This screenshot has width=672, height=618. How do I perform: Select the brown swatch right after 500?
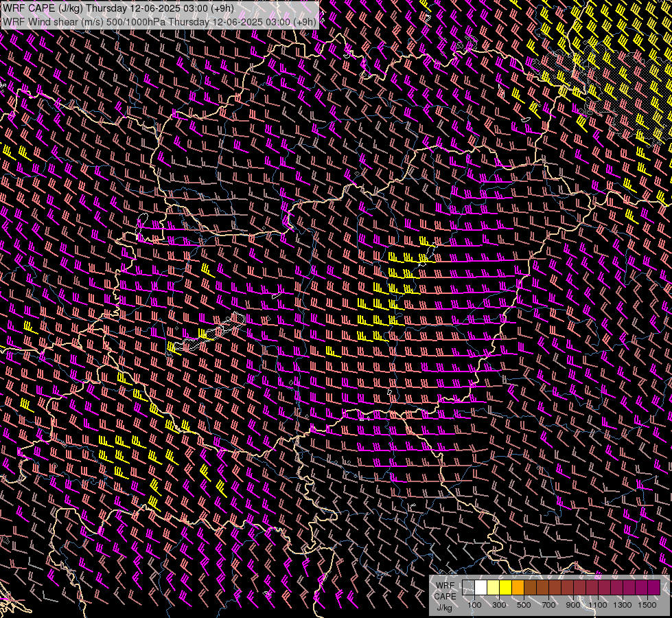pyautogui.click(x=530, y=587)
